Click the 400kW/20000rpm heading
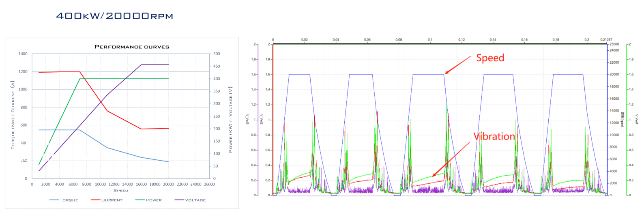The image size is (644, 217). click(114, 16)
